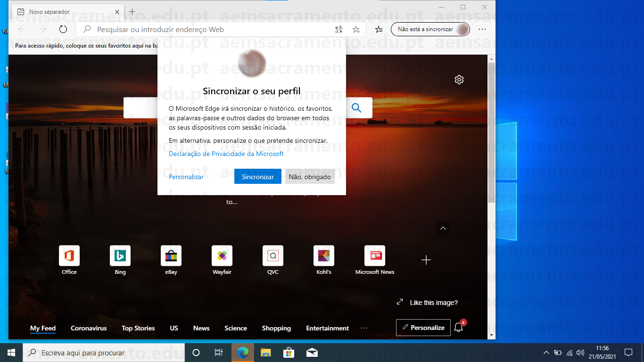Click the Sincronizar button
The width and height of the screenshot is (644, 362).
[x=257, y=177]
